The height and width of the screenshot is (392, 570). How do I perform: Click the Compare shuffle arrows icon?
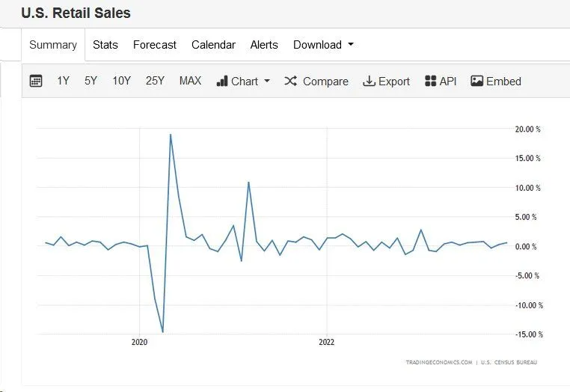(x=291, y=81)
